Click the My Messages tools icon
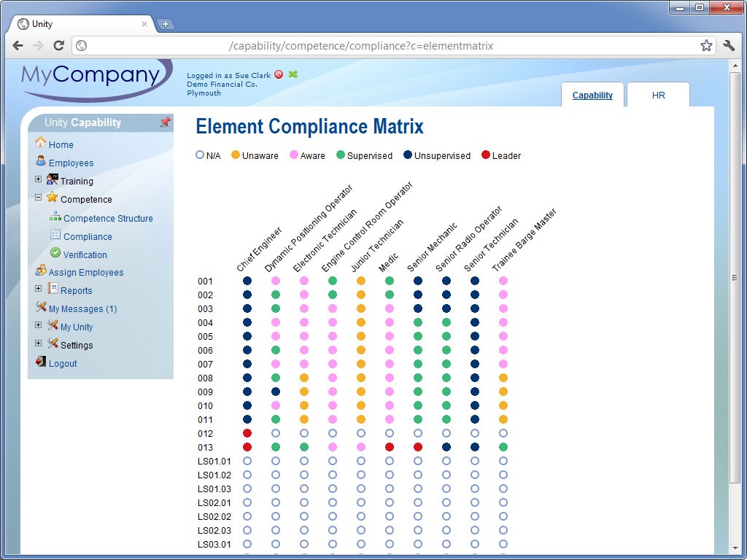747x560 pixels. tap(41, 307)
